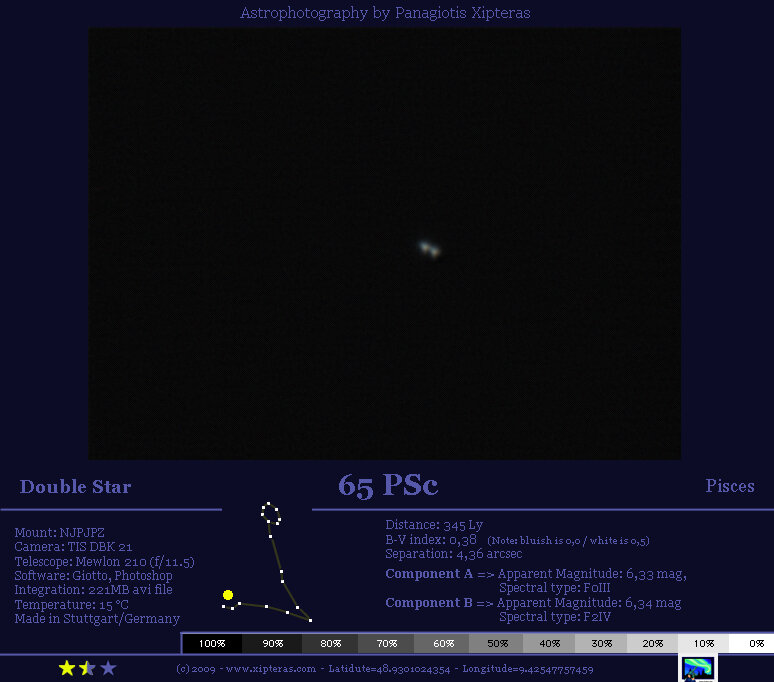Select the 0% white swatch
The height and width of the screenshot is (682, 774).
(751, 644)
